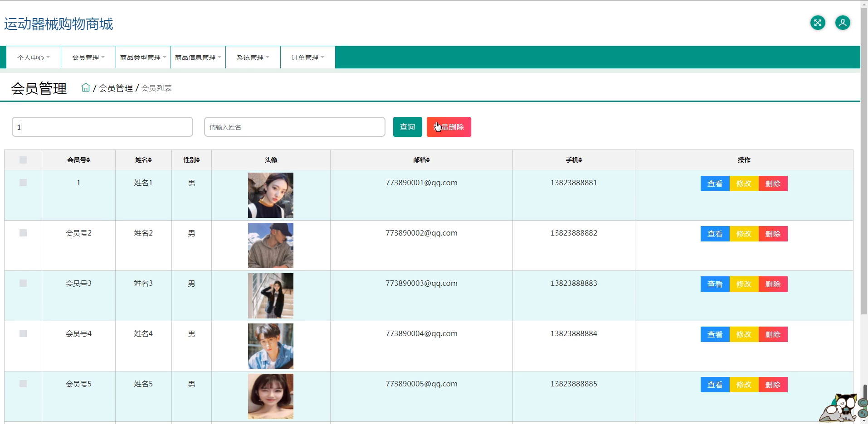Open the user profile icon
Viewport: 868px width, 424px height.
click(843, 23)
